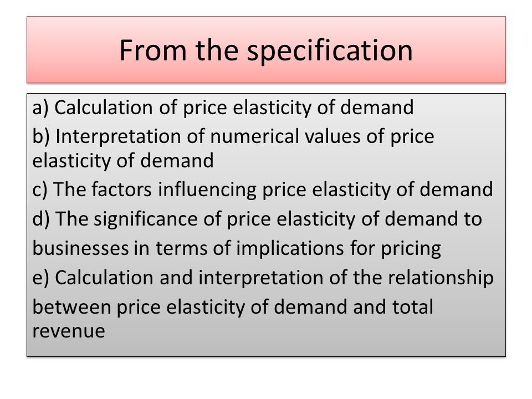Click the word 'From' in the title
This screenshot has width=532, height=399.
pos(153,50)
